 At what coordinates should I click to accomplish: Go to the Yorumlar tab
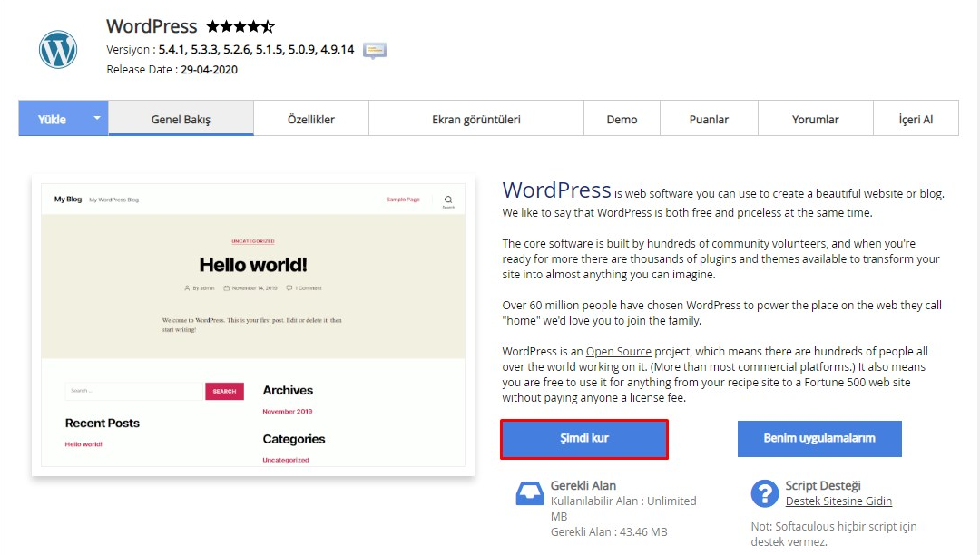815,119
